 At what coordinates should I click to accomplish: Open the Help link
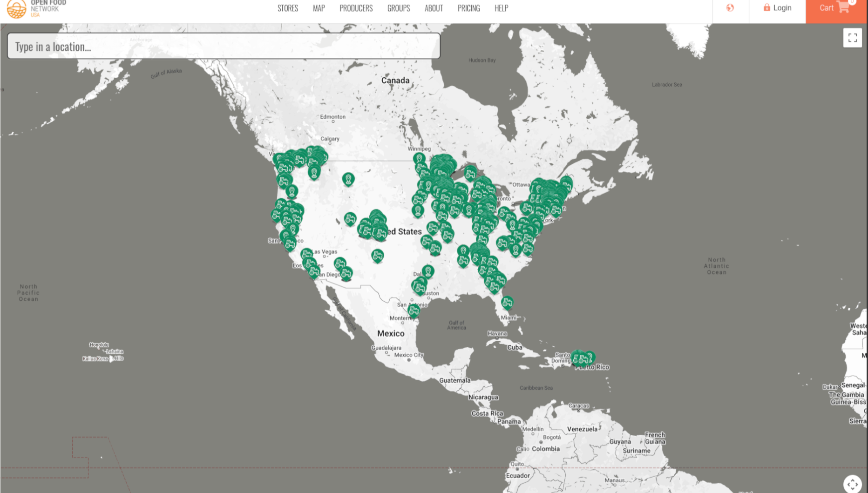501,8
